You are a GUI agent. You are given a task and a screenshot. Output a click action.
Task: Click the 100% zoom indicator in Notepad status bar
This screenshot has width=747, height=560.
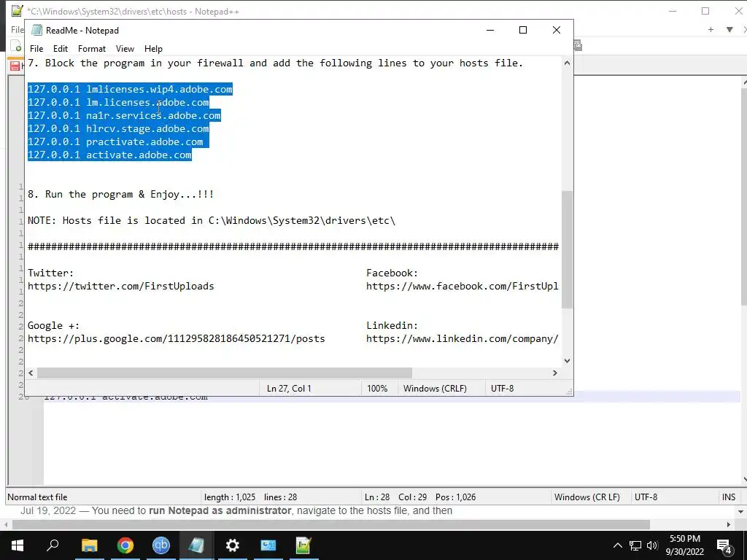click(377, 389)
